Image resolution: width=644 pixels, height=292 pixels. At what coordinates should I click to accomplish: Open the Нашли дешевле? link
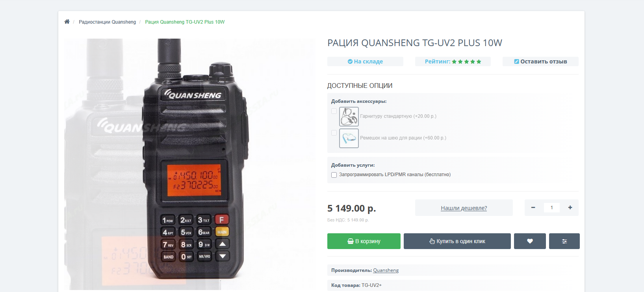tap(464, 208)
